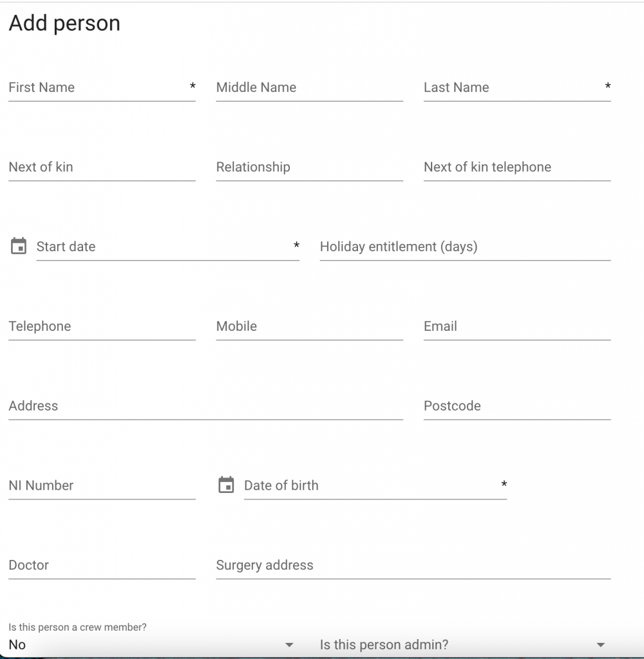Expand the crew member dropdown arrow

(289, 645)
